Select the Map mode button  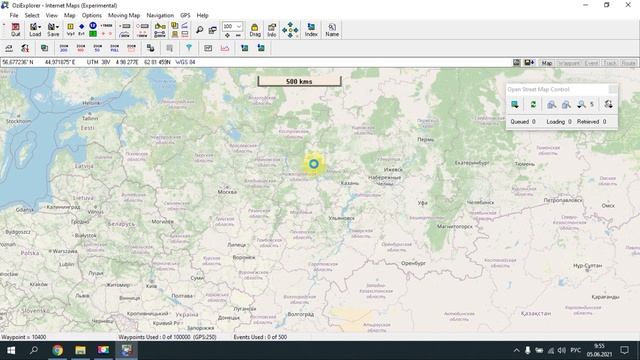pyautogui.click(x=547, y=62)
